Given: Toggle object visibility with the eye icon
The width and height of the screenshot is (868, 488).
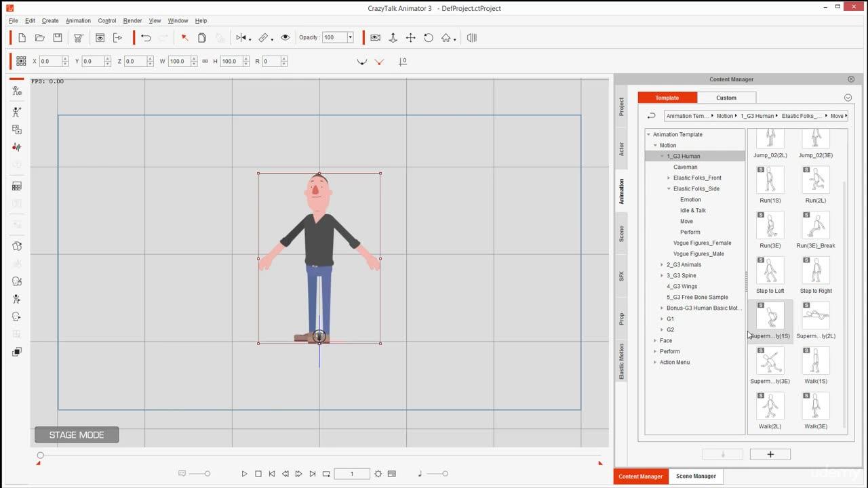Looking at the screenshot, I should (285, 38).
